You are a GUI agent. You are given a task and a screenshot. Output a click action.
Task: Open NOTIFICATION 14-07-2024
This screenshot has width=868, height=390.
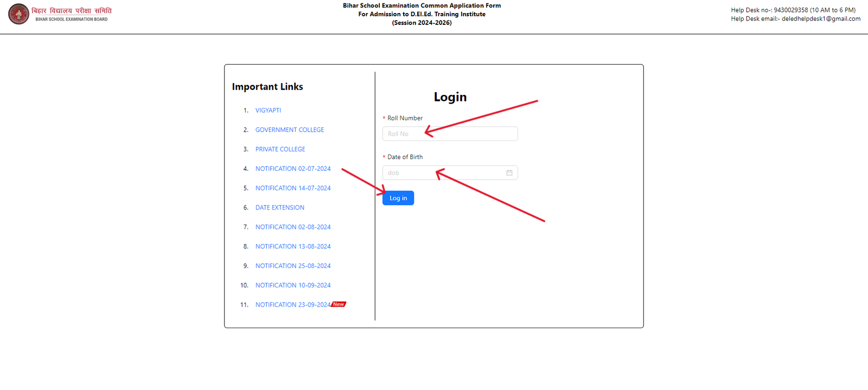[x=292, y=188]
